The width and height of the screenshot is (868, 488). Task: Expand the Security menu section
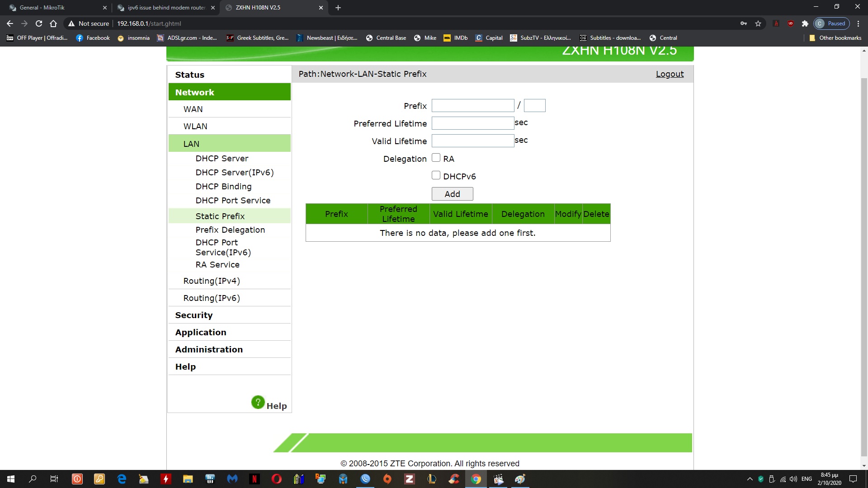coord(193,315)
